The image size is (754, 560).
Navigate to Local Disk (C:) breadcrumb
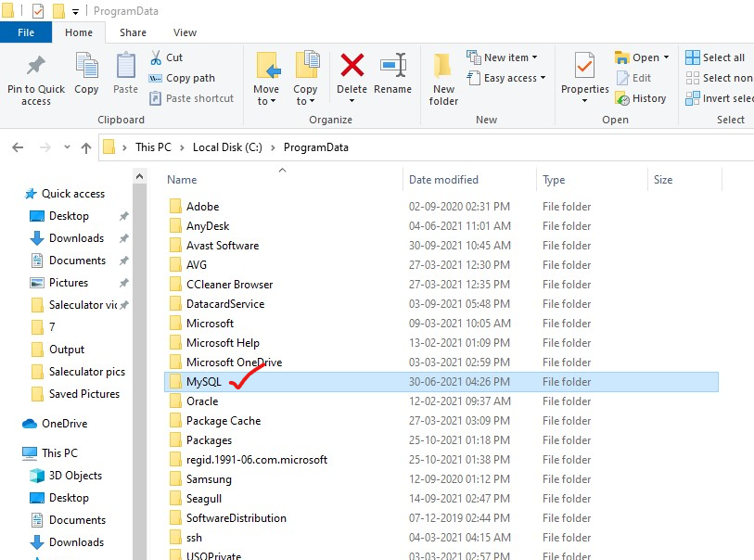tap(227, 147)
